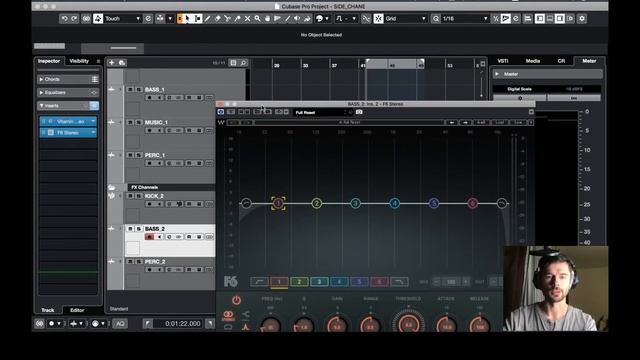Viewport: 640px width, 360px height.
Task: Open the VSTi tab
Action: (503, 61)
